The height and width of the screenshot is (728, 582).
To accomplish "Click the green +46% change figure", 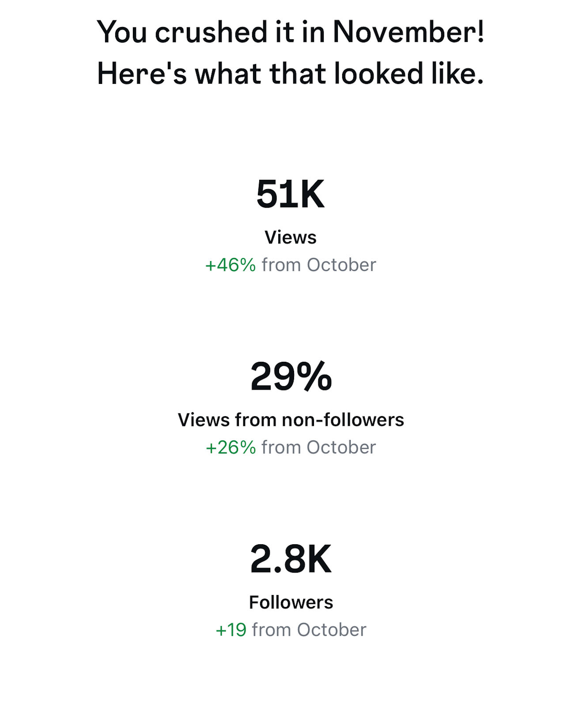I will coord(231,265).
